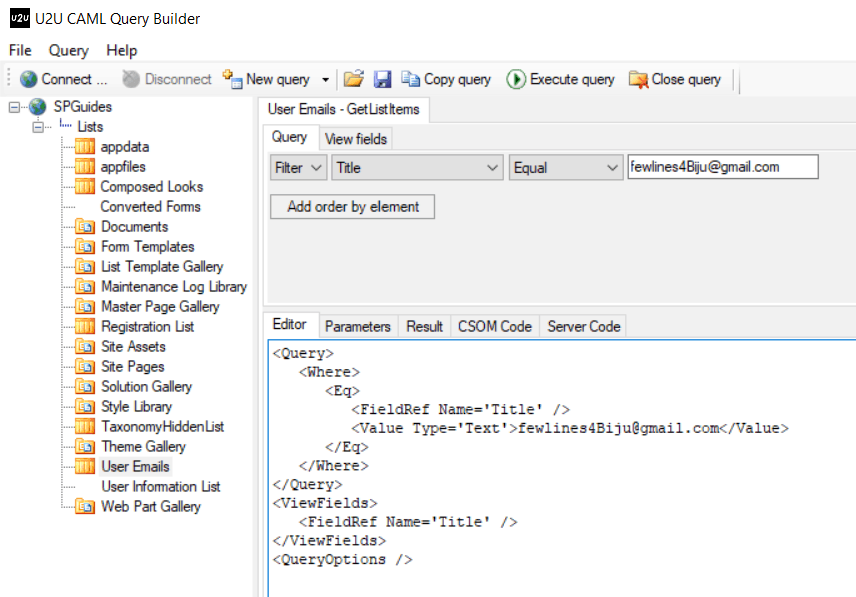Open the New query dropdown arrow

[325, 80]
